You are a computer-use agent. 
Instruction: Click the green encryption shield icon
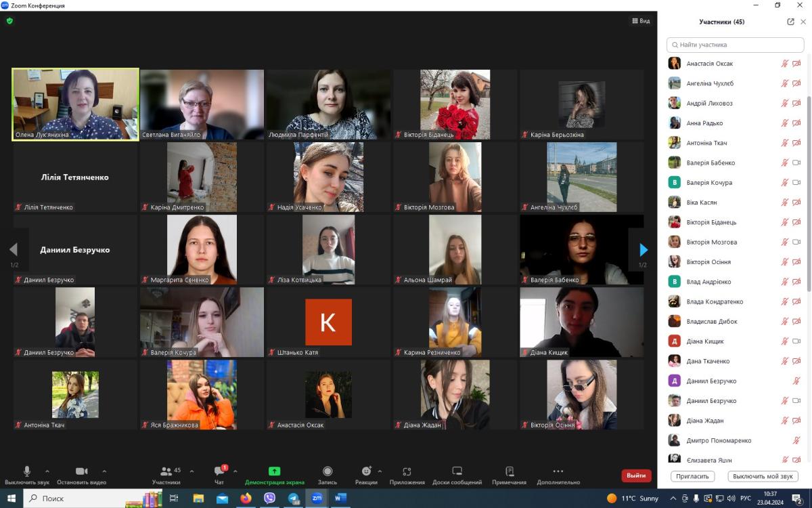[x=9, y=21]
